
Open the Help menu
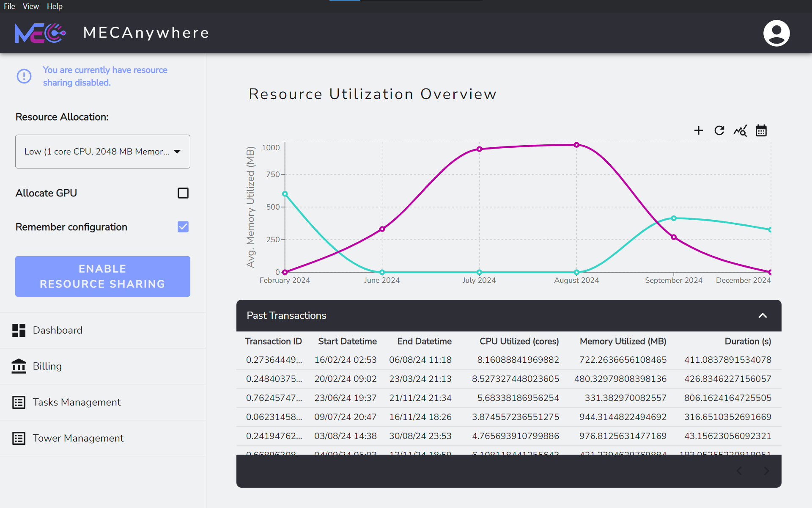(55, 6)
